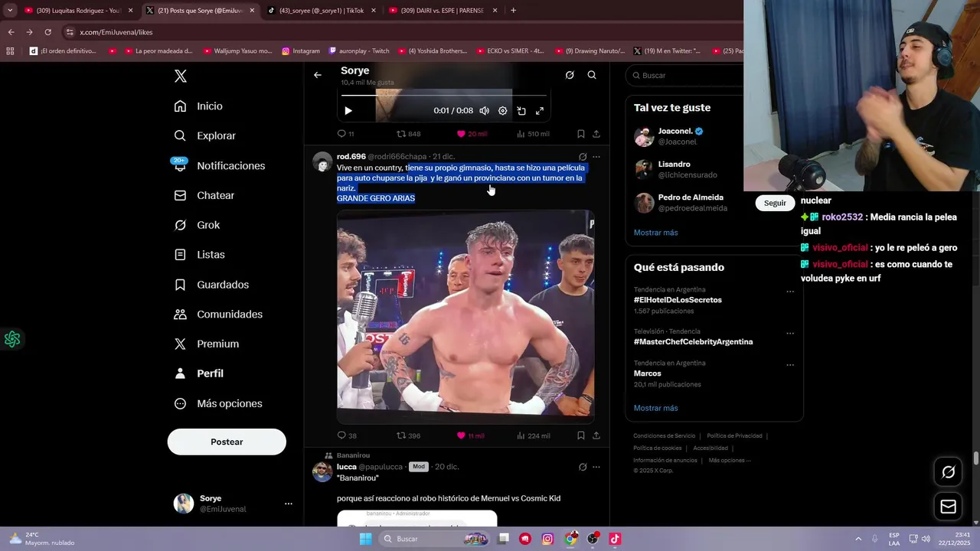Screen dimensions: 980x551
Task: Open Notificaciones in the sidebar
Action: point(220,165)
